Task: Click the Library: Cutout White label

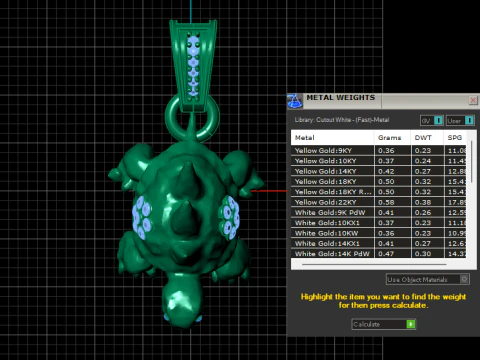Action: [x=341, y=120]
